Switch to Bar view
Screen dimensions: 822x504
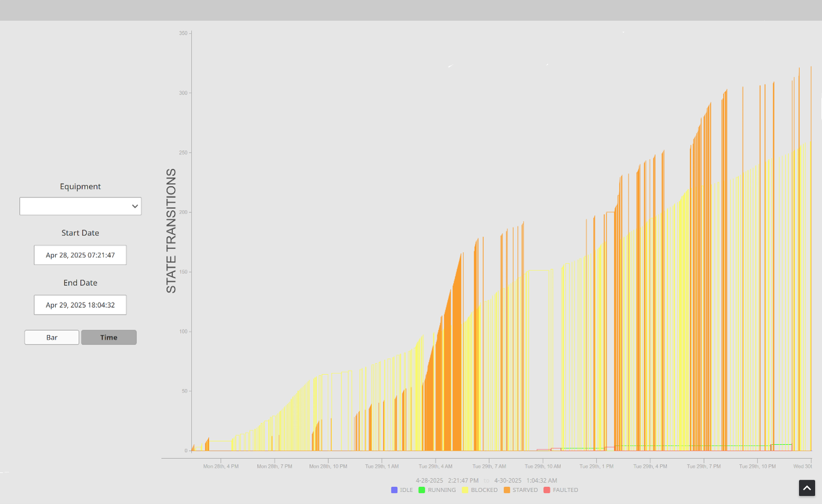(52, 338)
